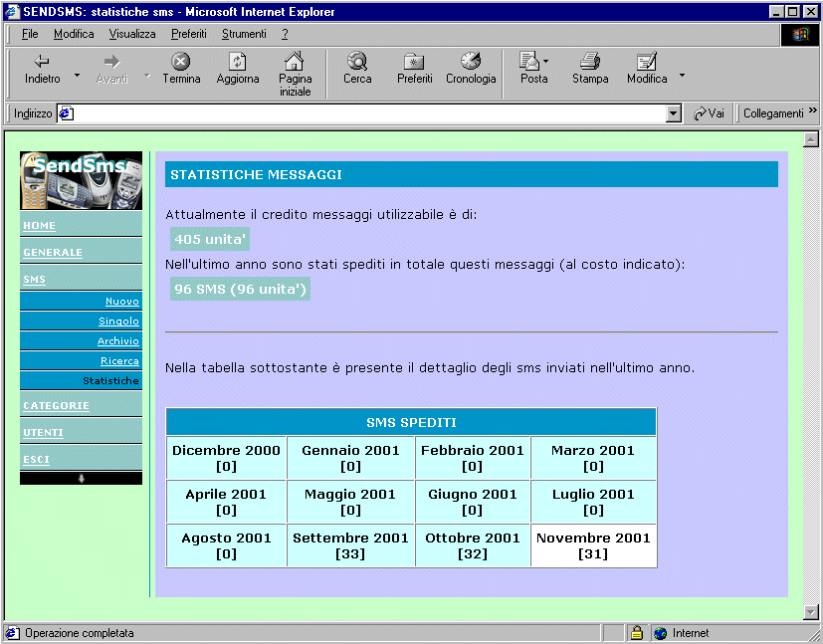Viewport: 823px width, 644px height.
Task: Open the Cerca search icon
Action: 357,61
